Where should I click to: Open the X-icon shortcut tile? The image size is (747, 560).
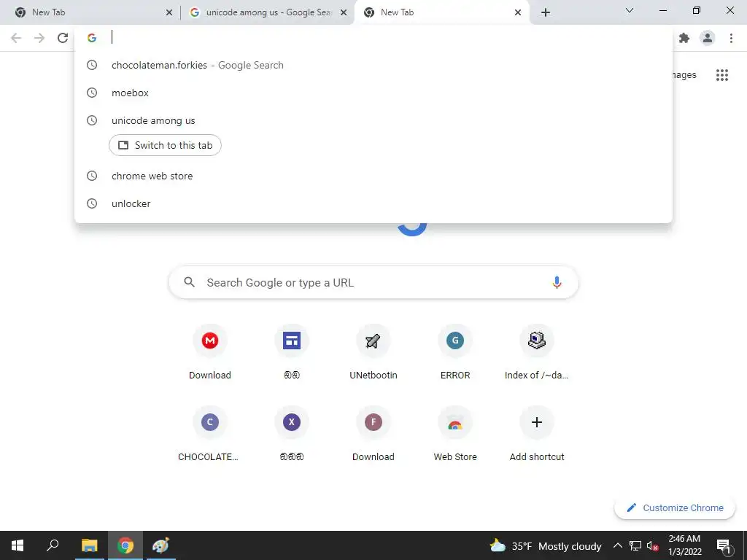[x=292, y=434]
